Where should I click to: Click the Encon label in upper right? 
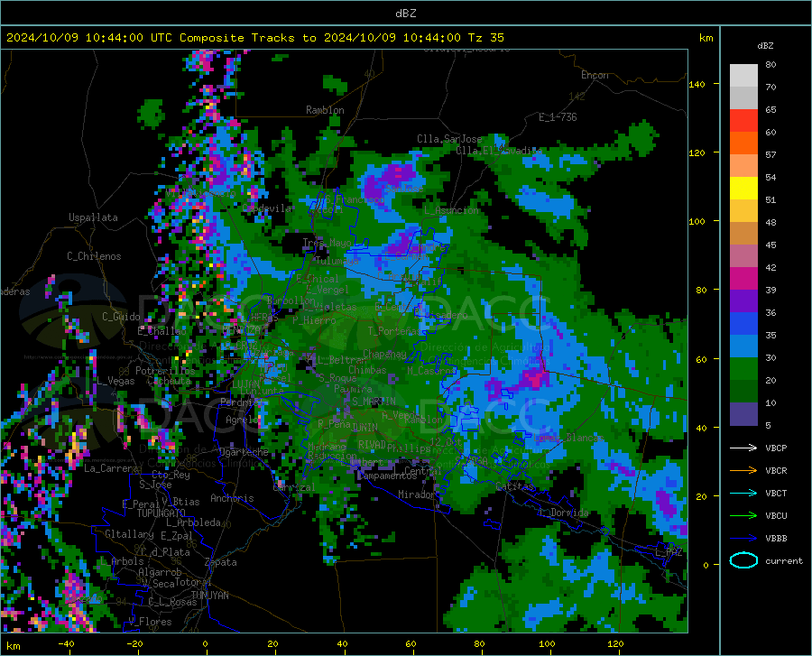click(x=595, y=75)
